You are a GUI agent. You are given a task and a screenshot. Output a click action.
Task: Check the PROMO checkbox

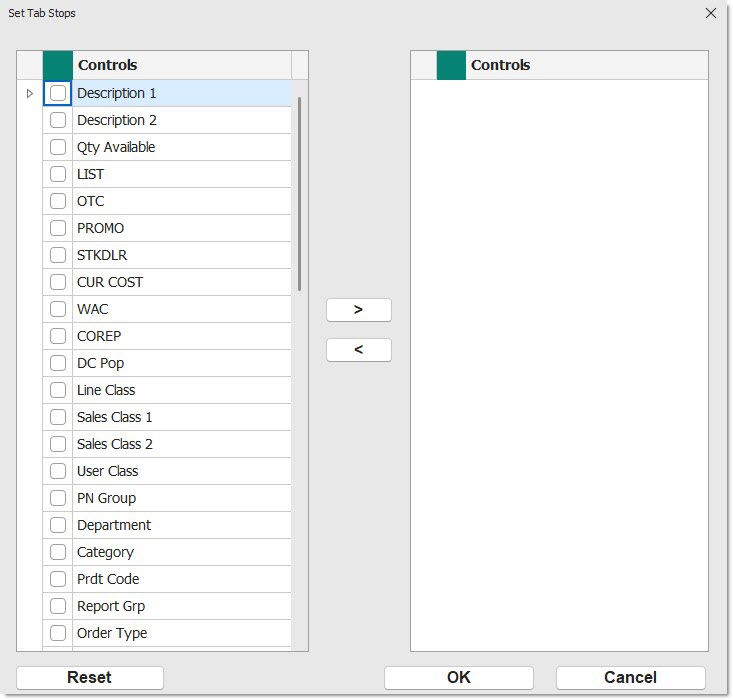[58, 228]
